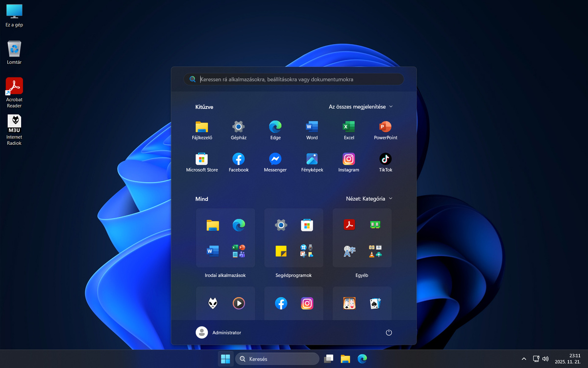Select the Egyéb group label
The image size is (588, 368).
362,275
